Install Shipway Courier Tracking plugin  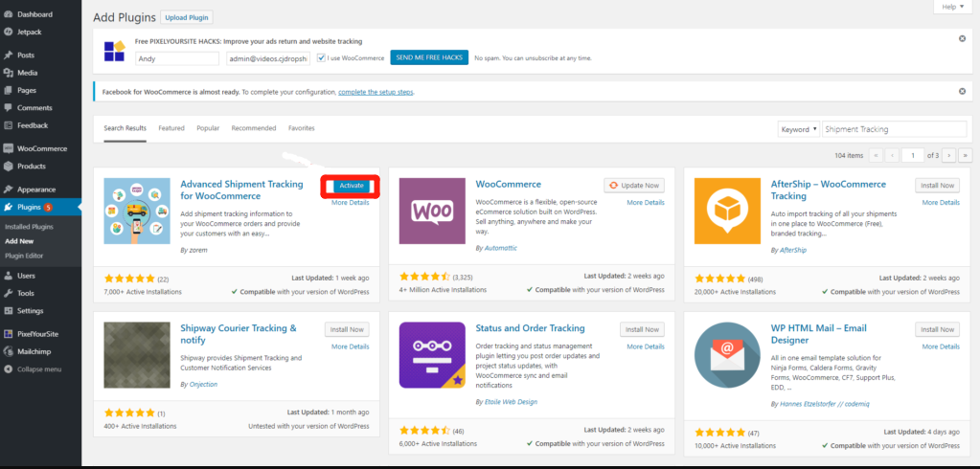pyautogui.click(x=347, y=329)
